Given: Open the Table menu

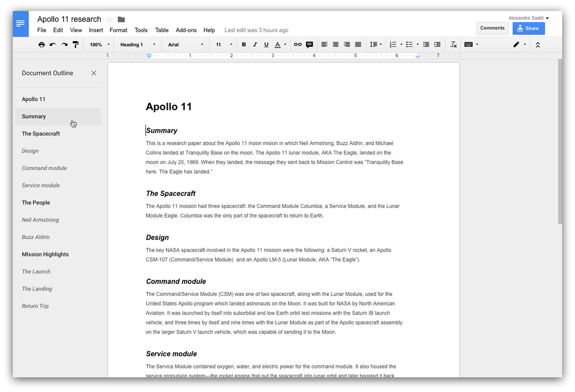Looking at the screenshot, I should 162,30.
